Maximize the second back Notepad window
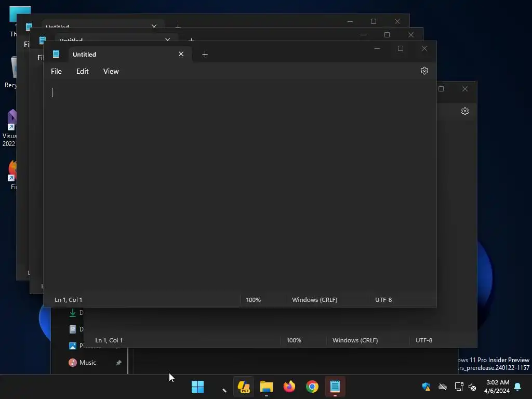 [387, 35]
